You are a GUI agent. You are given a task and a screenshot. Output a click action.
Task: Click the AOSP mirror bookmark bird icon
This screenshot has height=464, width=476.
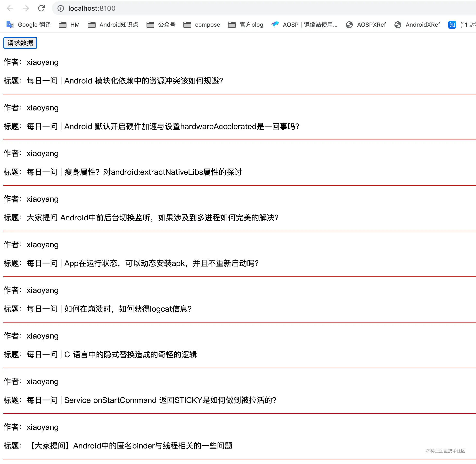(x=275, y=24)
